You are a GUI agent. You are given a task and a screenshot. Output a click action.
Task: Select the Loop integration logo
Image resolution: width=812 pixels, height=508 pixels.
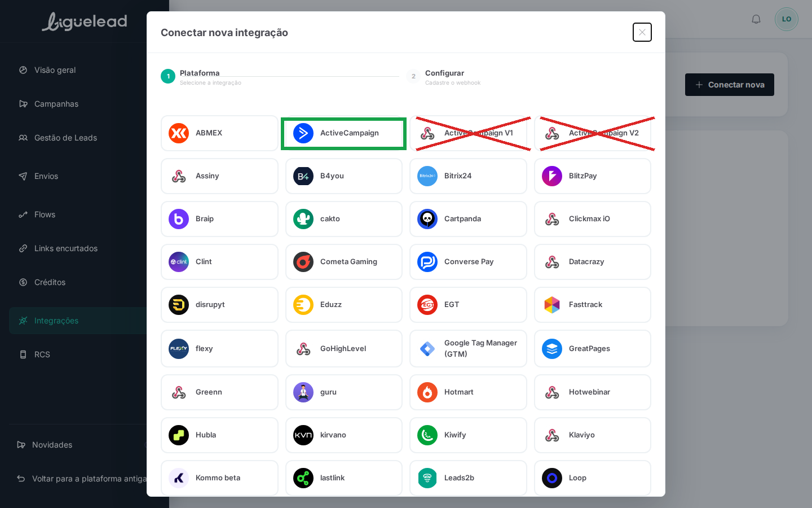pyautogui.click(x=552, y=478)
